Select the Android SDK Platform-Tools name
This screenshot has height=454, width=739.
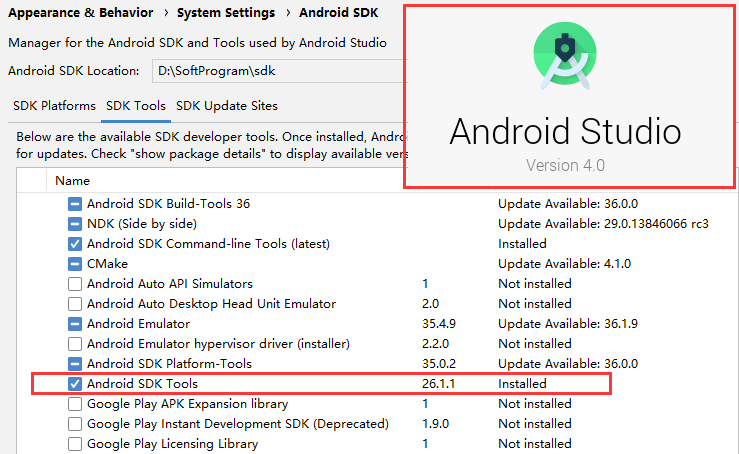(169, 363)
